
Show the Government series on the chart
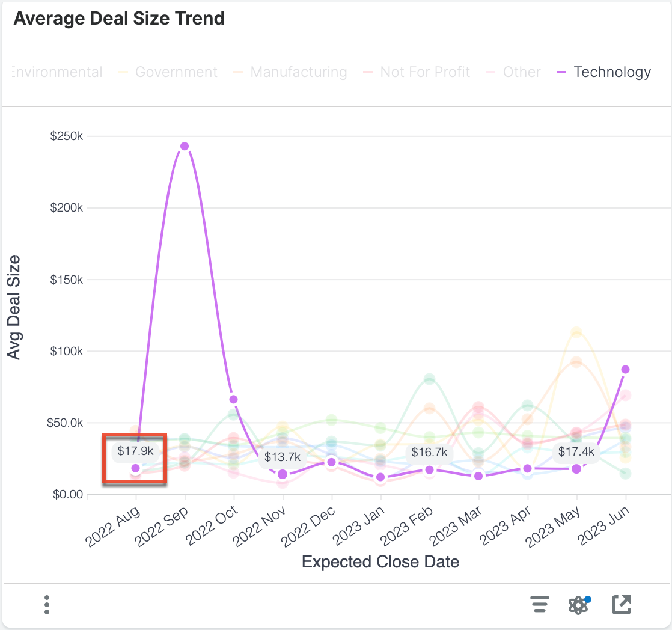(x=176, y=72)
